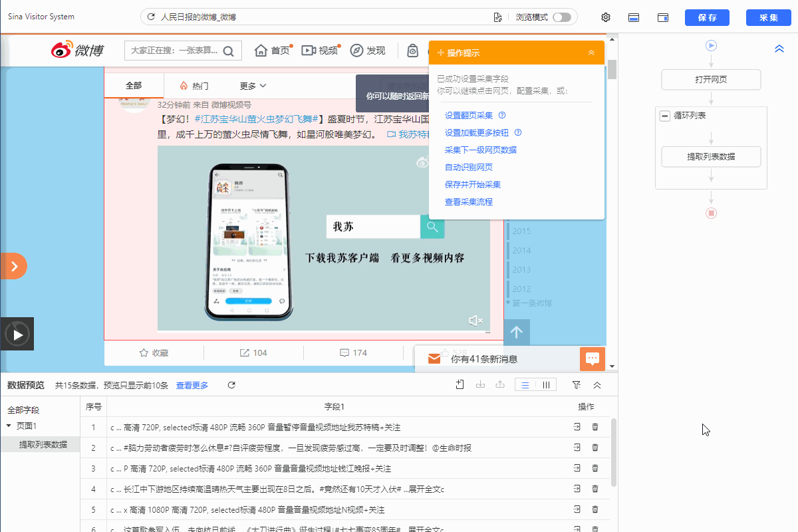Jump to 2013 in the timeline
The image size is (798, 532).
pyautogui.click(x=522, y=270)
